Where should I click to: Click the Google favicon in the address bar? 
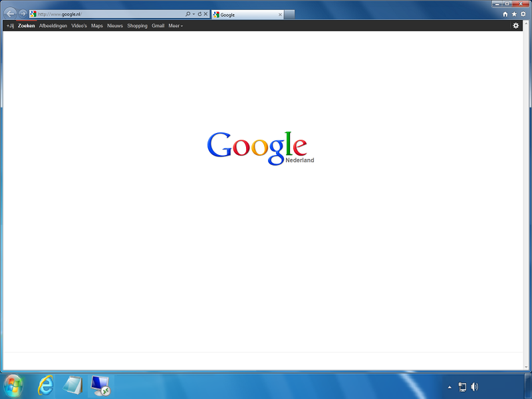click(33, 14)
